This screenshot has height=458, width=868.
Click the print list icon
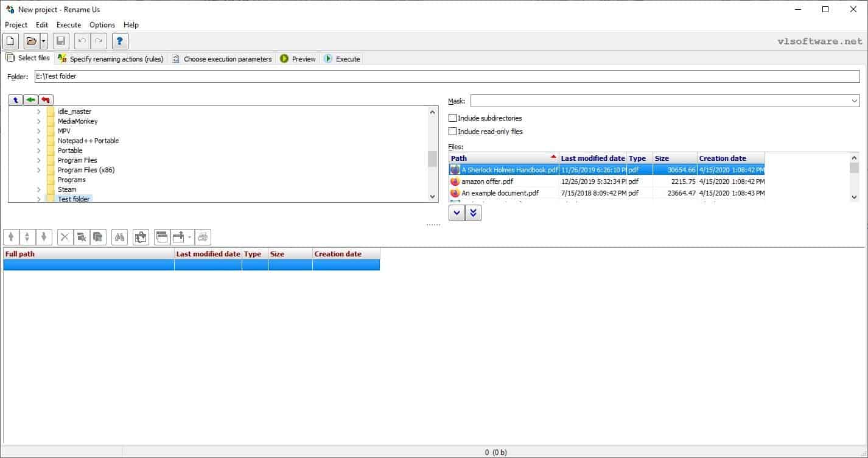click(x=202, y=237)
